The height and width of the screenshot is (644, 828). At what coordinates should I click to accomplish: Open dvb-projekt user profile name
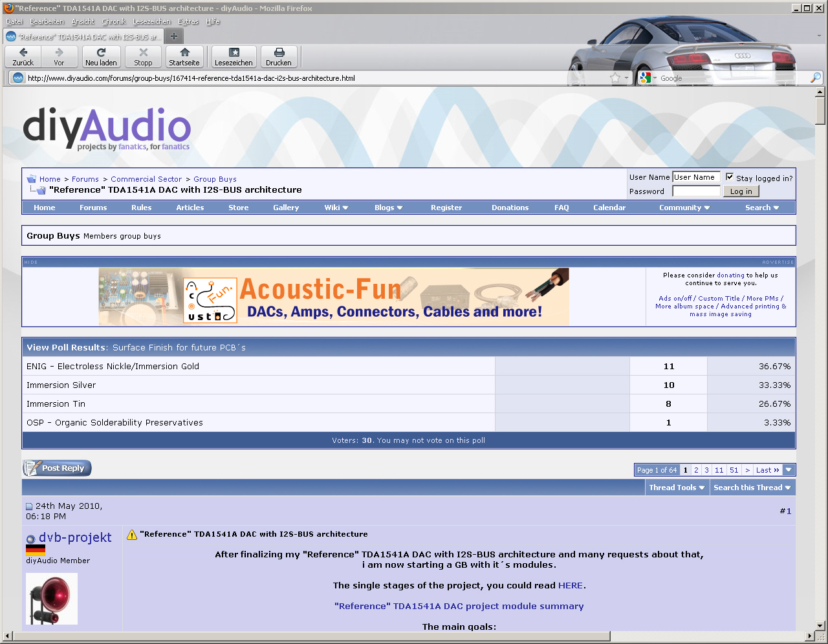[75, 537]
